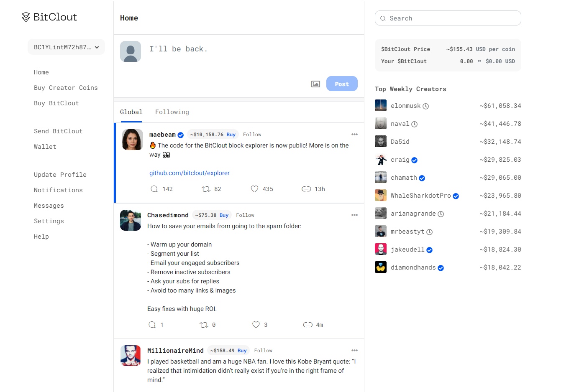Image resolution: width=574 pixels, height=392 pixels.
Task: Open the github.com/bitclout/explorer link
Action: click(190, 173)
